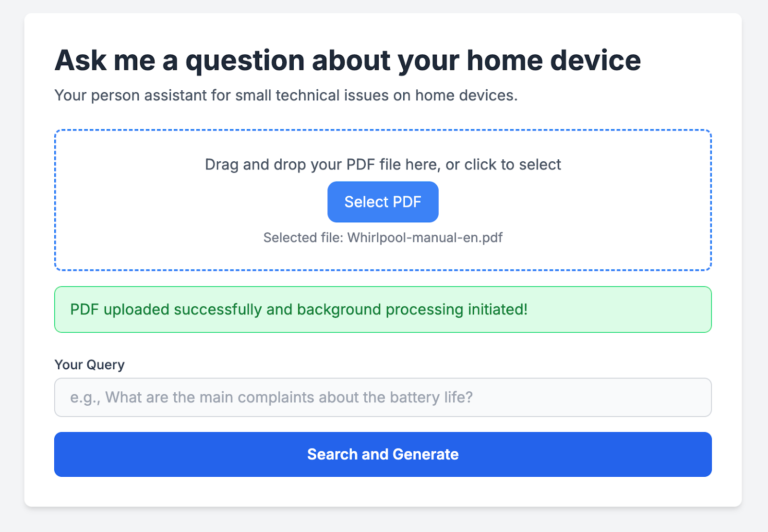Click the word "Search" on the bottom button
This screenshot has width=768, height=532.
click(332, 454)
